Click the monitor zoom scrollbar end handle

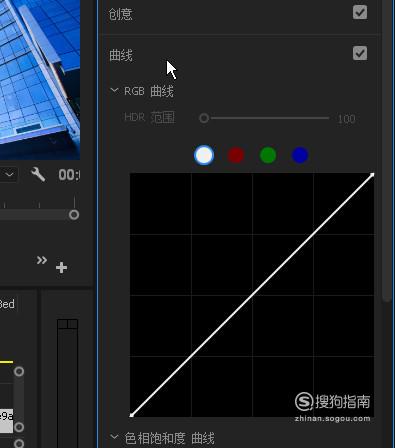[x=74, y=215]
